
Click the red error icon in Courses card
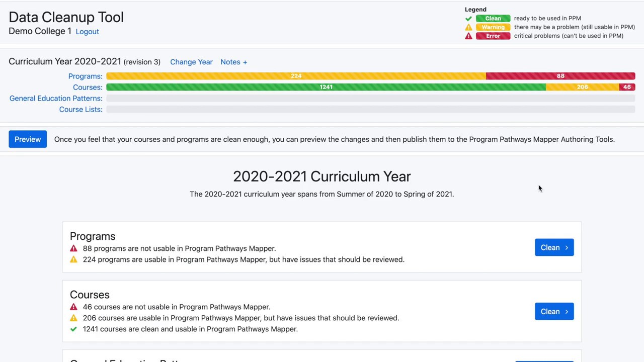pyautogui.click(x=73, y=307)
